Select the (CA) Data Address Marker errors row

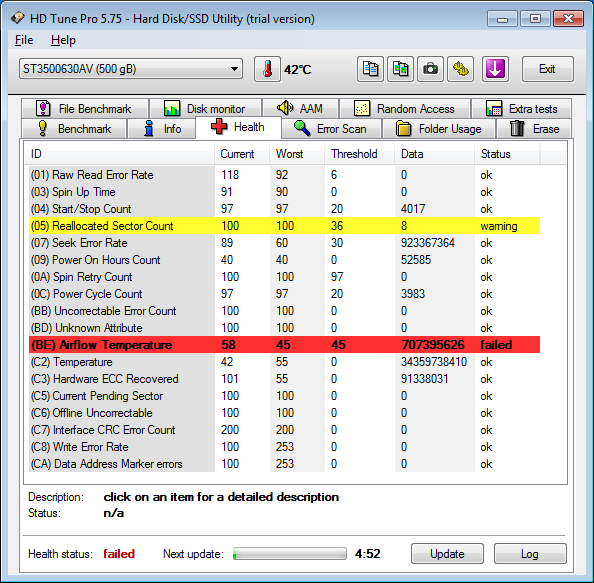[x=284, y=464]
